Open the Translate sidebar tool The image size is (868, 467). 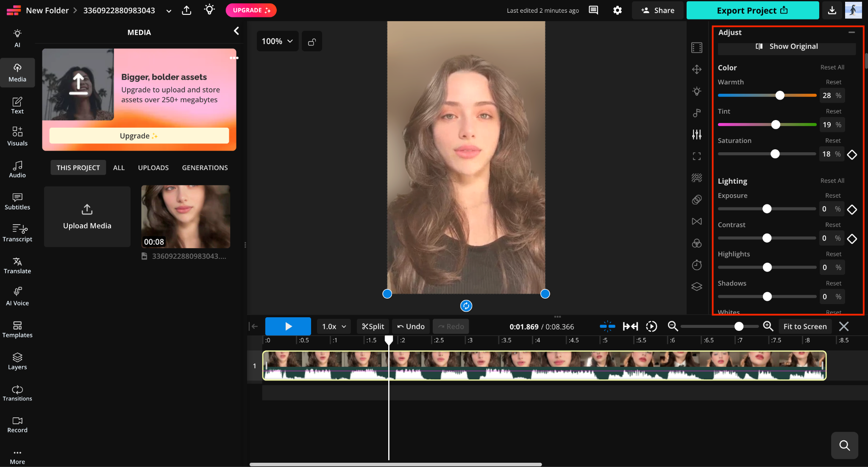(x=17, y=265)
